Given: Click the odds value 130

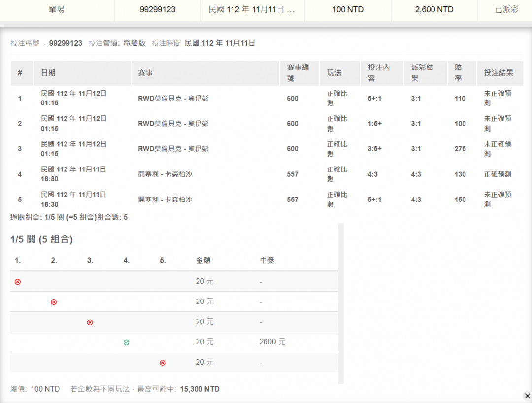Looking at the screenshot, I should pos(460,174).
